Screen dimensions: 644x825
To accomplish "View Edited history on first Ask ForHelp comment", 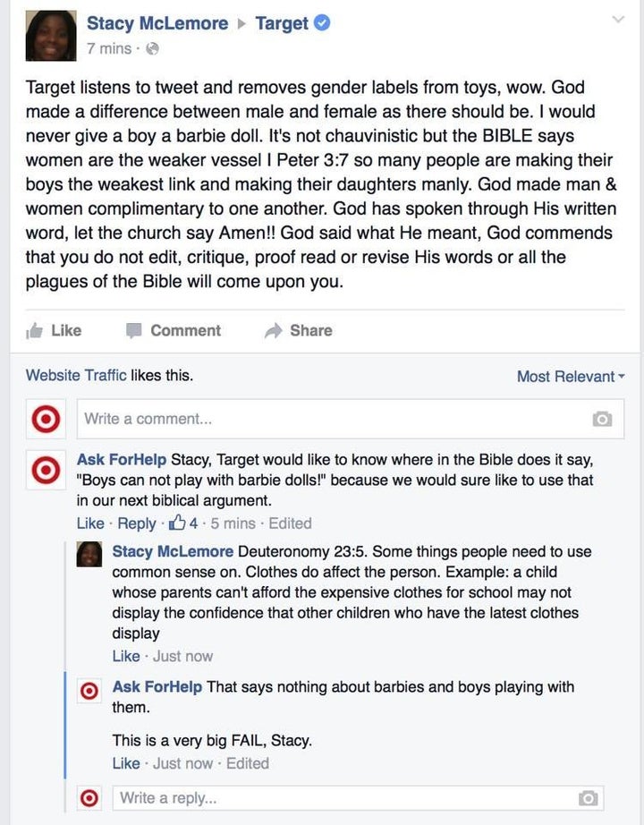I will pos(290,523).
